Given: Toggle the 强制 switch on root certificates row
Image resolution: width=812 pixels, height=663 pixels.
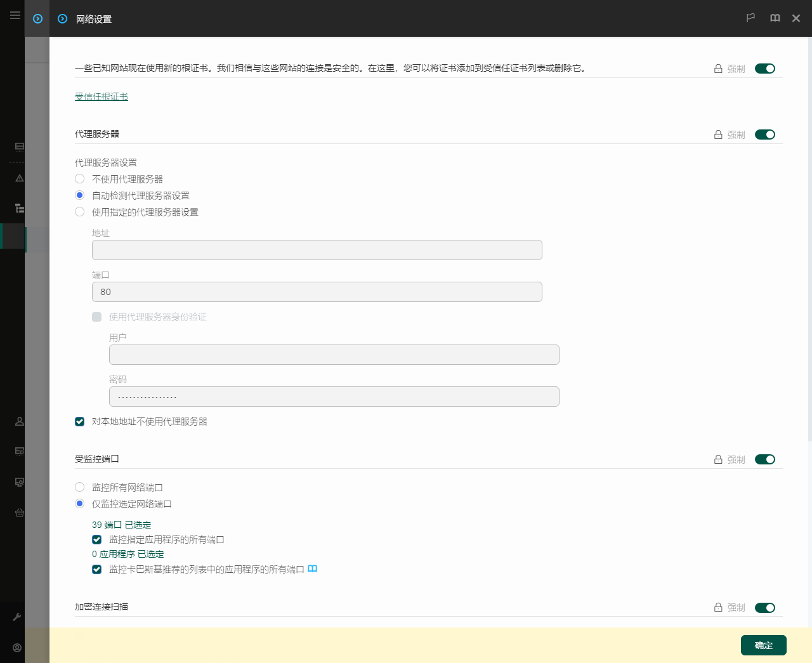Looking at the screenshot, I should coord(765,69).
